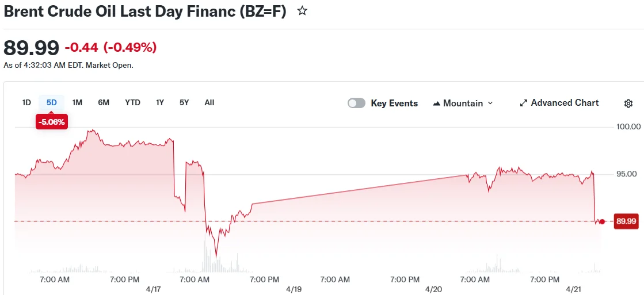Select the 5D time range tab
Screen dimensions: 644x295
pos(52,102)
